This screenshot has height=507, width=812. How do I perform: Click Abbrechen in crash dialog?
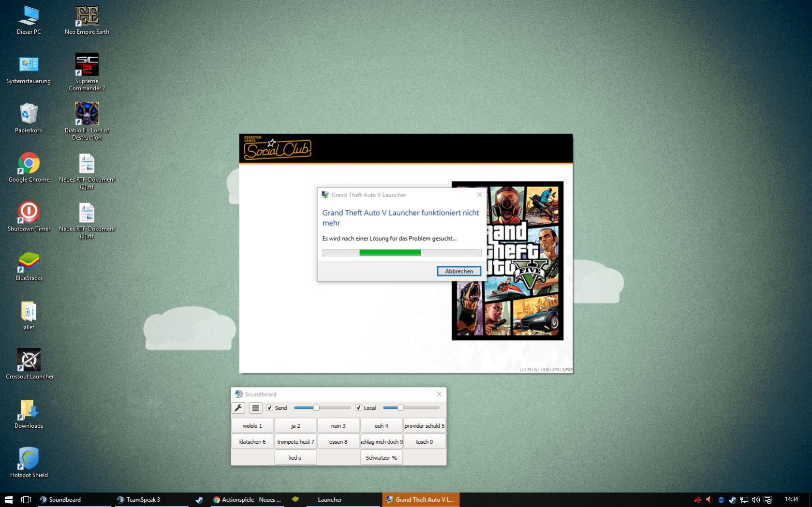459,271
